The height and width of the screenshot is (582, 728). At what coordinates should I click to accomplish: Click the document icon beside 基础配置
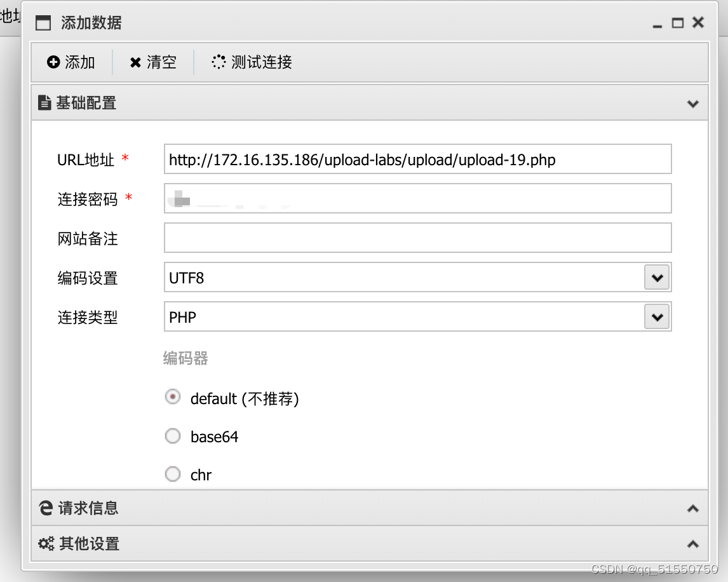coord(44,103)
